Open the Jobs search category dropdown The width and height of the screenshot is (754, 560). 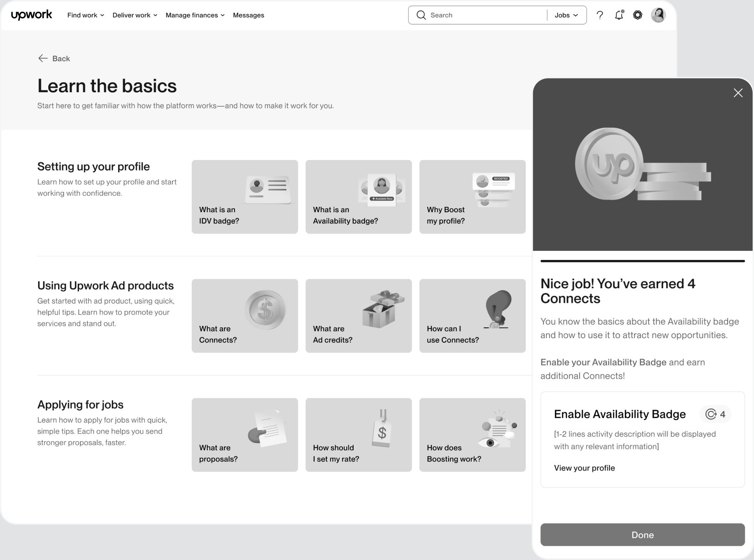coord(566,15)
